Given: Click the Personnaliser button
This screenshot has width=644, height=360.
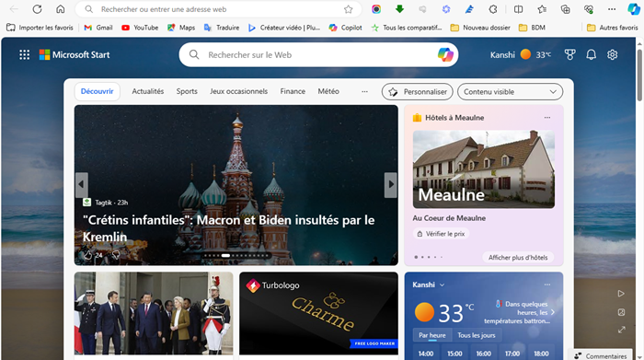Looking at the screenshot, I should (418, 92).
